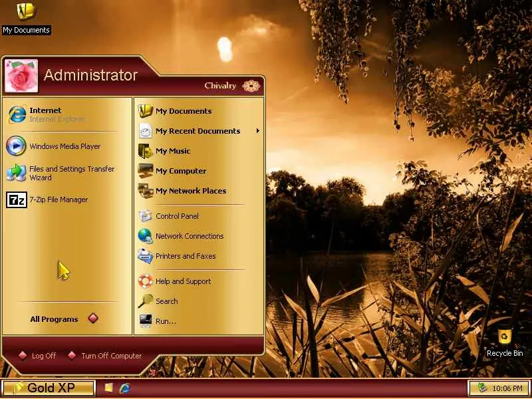Viewport: 532px width, 399px height.
Task: Select My Computer label in Start menu
Action: click(181, 171)
